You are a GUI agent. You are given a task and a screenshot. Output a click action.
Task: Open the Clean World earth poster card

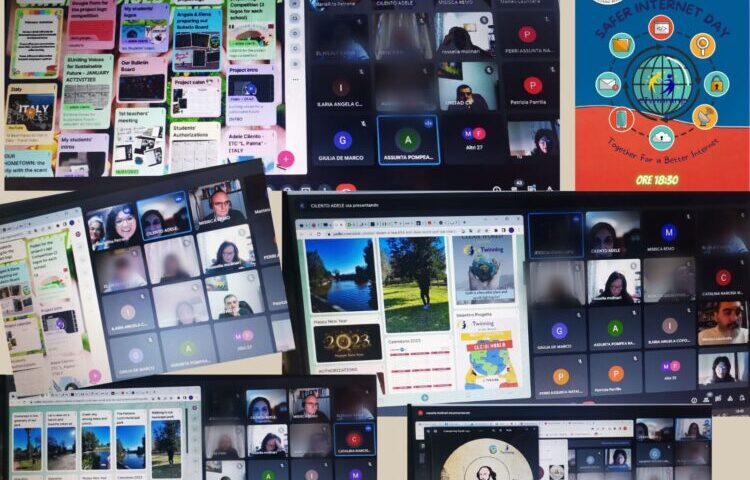pos(487,353)
